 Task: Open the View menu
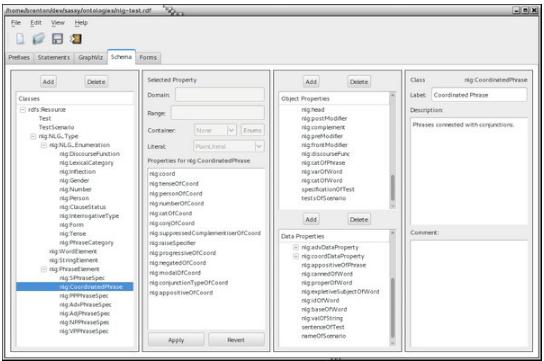point(58,23)
